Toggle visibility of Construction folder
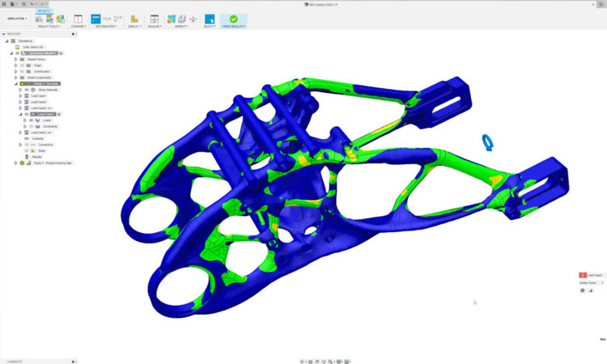 click(x=22, y=71)
